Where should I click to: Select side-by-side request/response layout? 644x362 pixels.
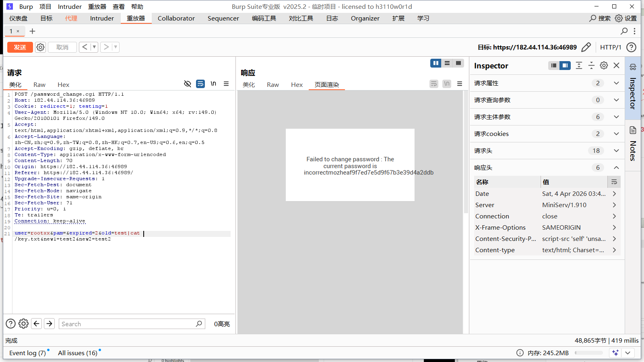(x=436, y=63)
